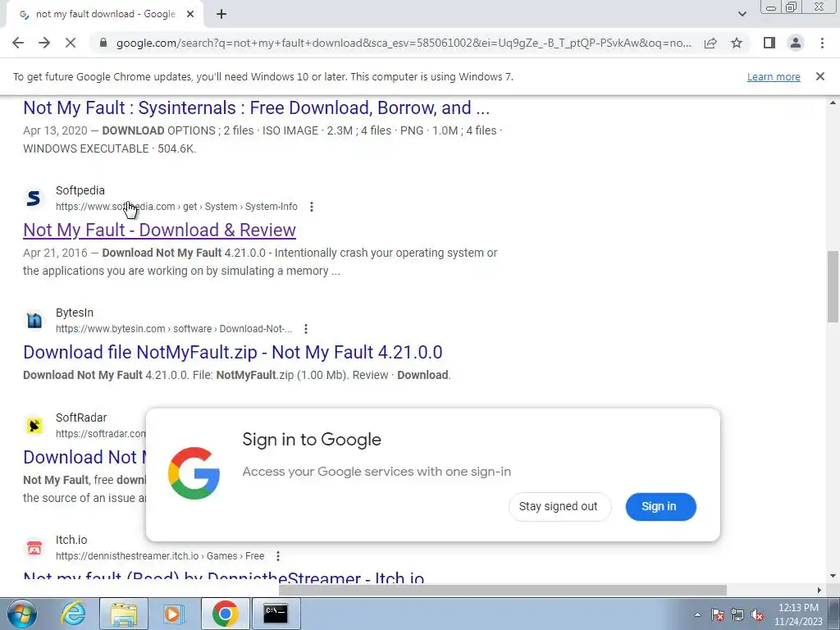Go back to the previous page
The width and height of the screenshot is (840, 630).
[18, 43]
